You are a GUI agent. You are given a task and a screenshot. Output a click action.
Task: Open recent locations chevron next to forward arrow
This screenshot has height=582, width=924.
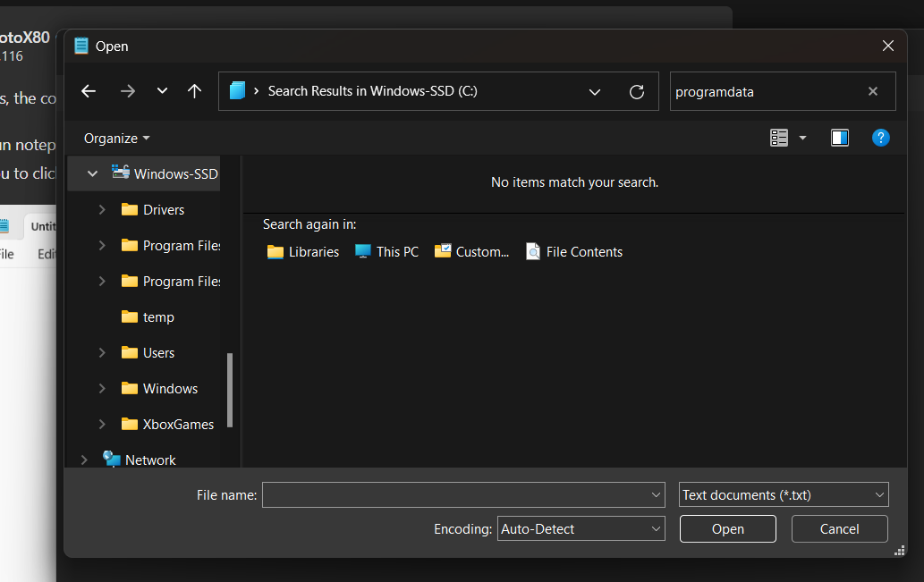(x=162, y=91)
